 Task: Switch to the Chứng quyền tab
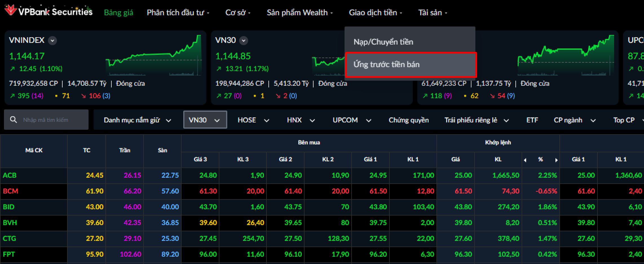pos(408,120)
